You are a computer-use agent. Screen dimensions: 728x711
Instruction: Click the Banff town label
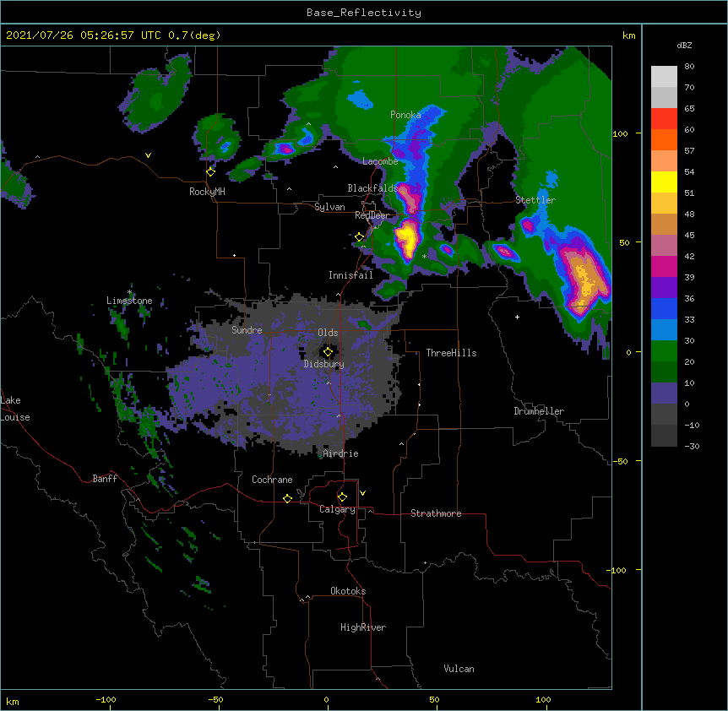pyautogui.click(x=105, y=479)
